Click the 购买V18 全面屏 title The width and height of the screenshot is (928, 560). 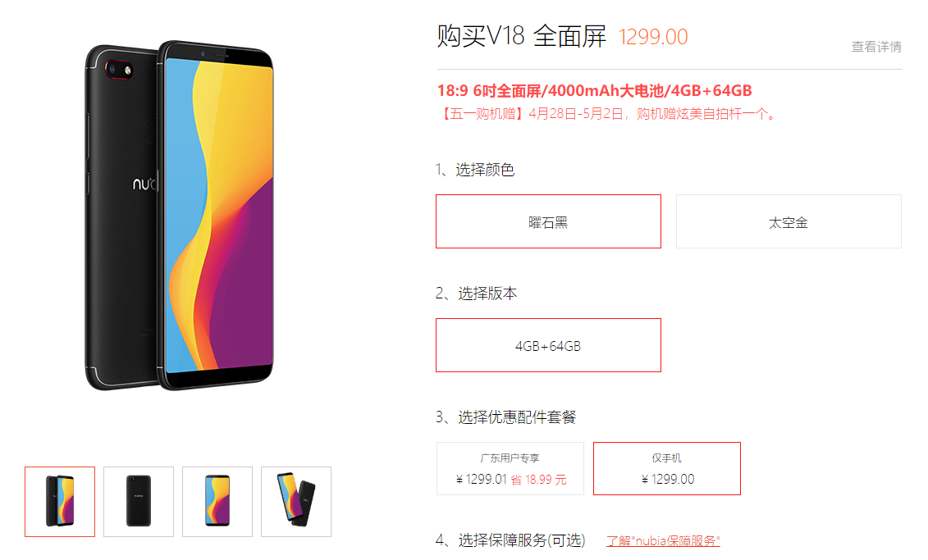(521, 36)
